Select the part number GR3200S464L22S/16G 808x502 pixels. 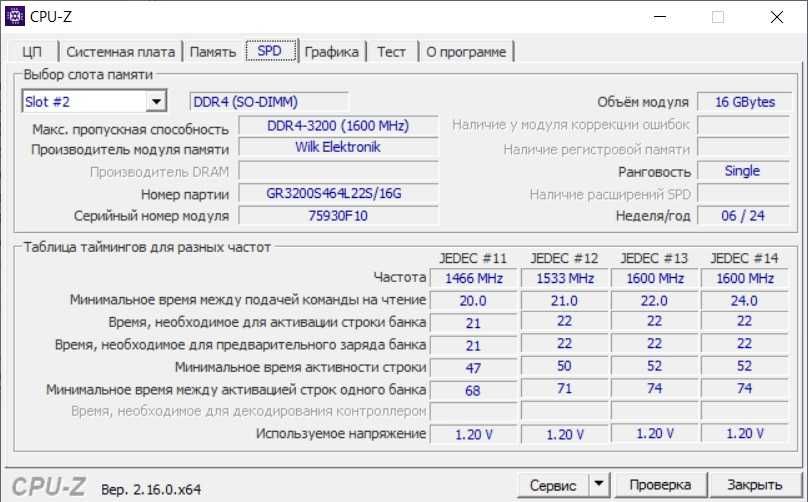point(338,194)
